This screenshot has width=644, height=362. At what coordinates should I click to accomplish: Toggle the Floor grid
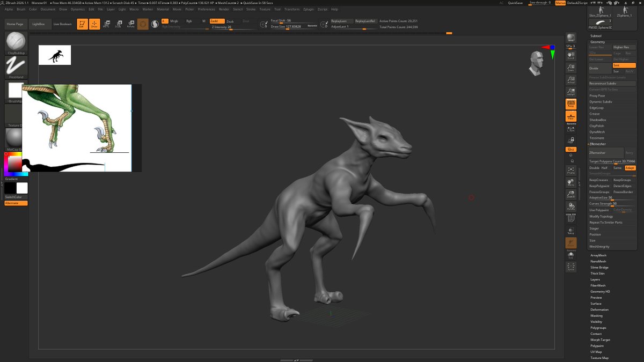tap(570, 116)
